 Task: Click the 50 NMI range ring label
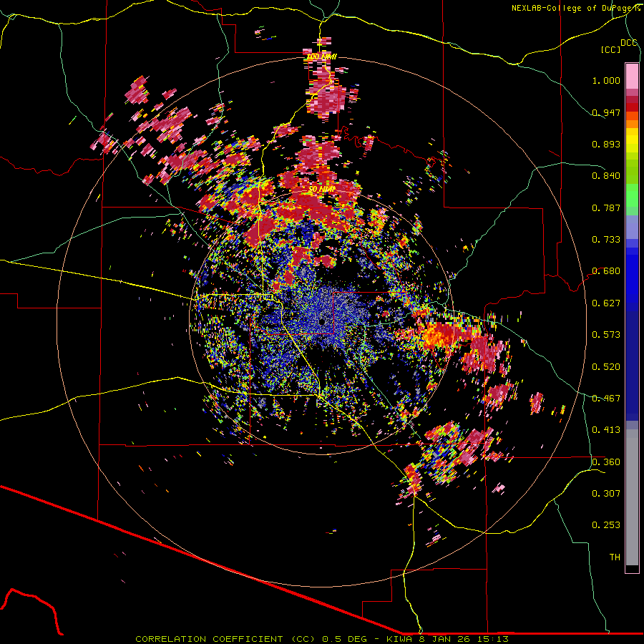pos(321,190)
